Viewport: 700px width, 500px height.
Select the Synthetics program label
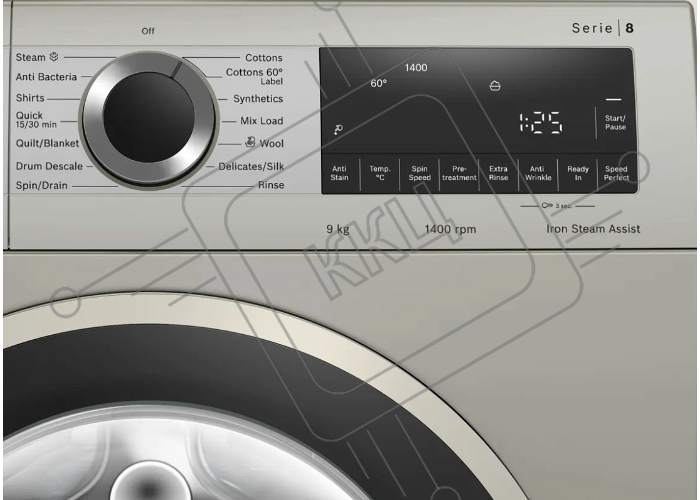[x=258, y=99]
